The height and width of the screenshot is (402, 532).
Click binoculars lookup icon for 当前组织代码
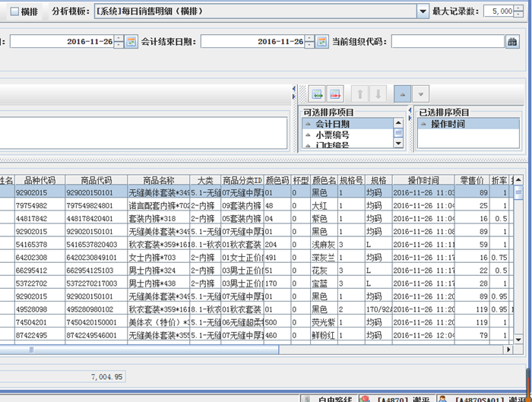point(512,42)
